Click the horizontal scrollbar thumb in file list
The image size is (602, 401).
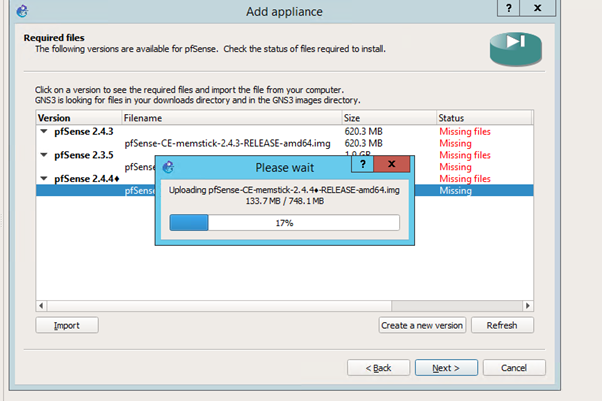(x=219, y=306)
